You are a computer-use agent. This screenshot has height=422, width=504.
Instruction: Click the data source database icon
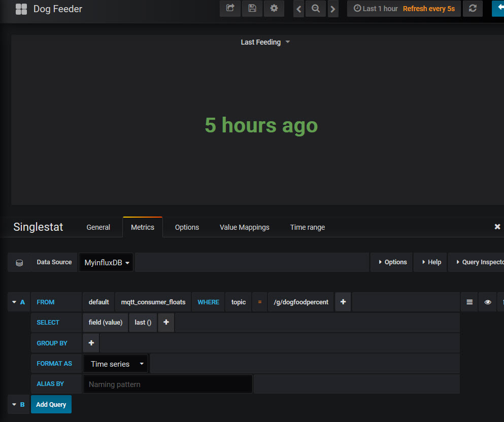(19, 262)
